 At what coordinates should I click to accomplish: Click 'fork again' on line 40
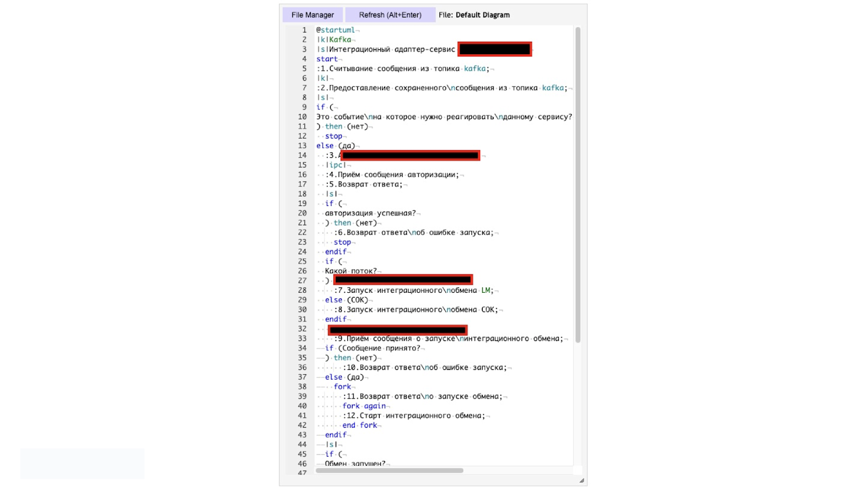click(364, 406)
